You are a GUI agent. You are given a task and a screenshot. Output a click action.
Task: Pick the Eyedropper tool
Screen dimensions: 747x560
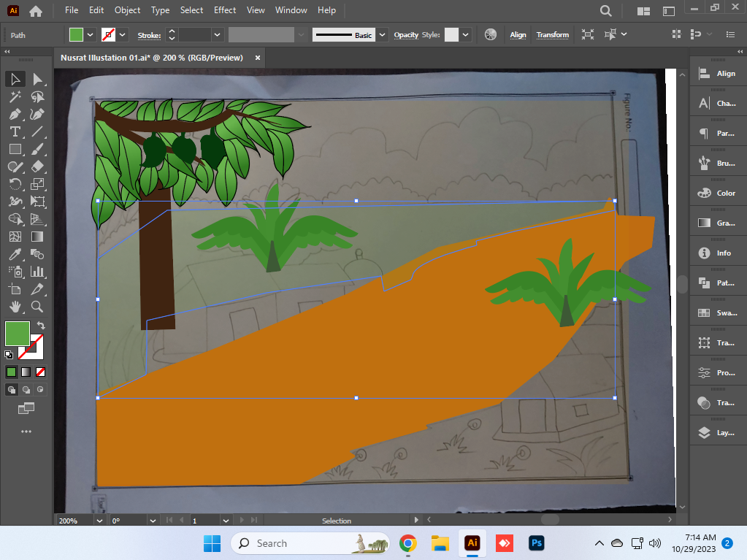pyautogui.click(x=15, y=254)
